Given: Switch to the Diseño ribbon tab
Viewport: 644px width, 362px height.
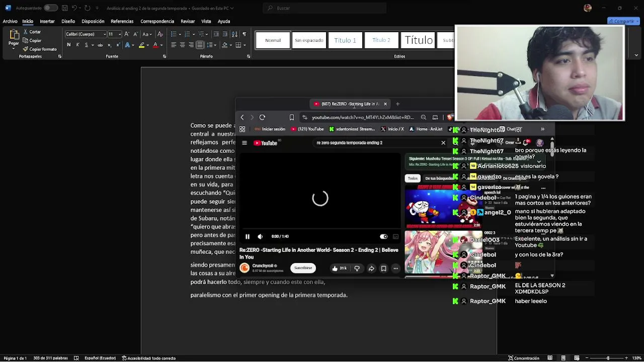Looking at the screenshot, I should click(x=68, y=22).
